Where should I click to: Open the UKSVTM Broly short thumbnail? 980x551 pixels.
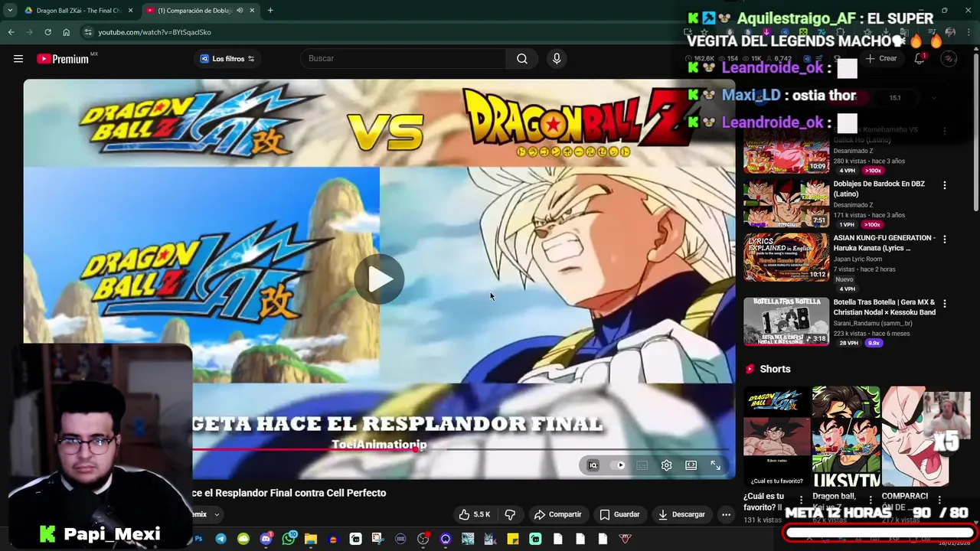(846, 437)
